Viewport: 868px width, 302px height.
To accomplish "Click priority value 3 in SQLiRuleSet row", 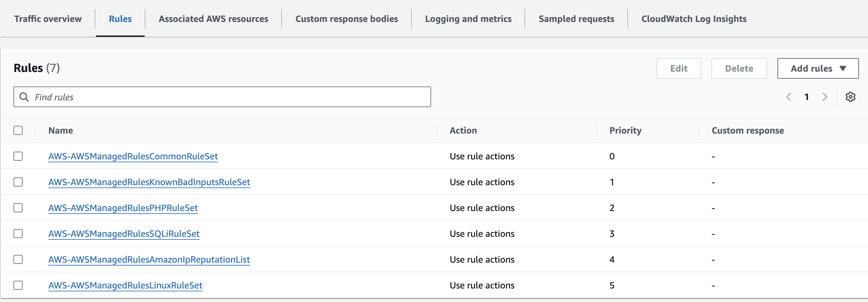I will click(x=612, y=234).
